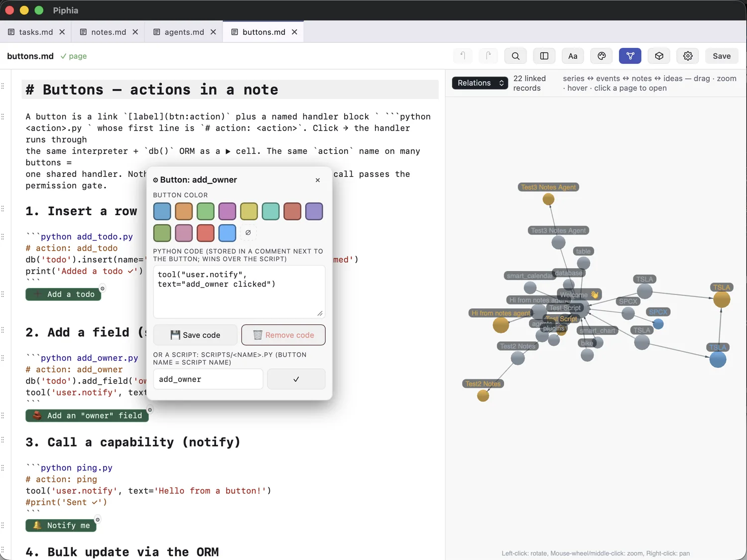Close the agents.md tab
Screen dimensions: 747x560
click(213, 32)
